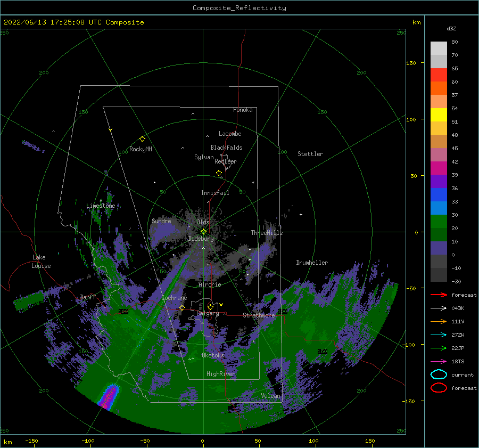Click the blue 33-36 dBZ swatch

click(x=439, y=195)
